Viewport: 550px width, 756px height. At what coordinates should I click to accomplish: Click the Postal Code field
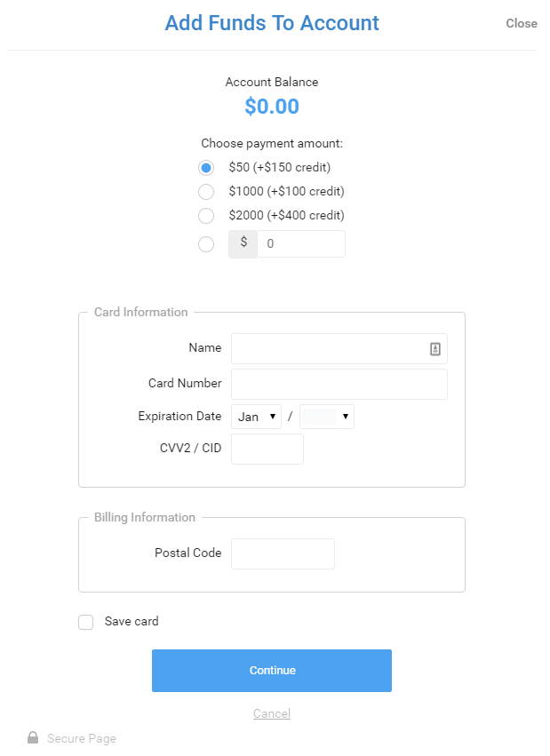coord(283,553)
